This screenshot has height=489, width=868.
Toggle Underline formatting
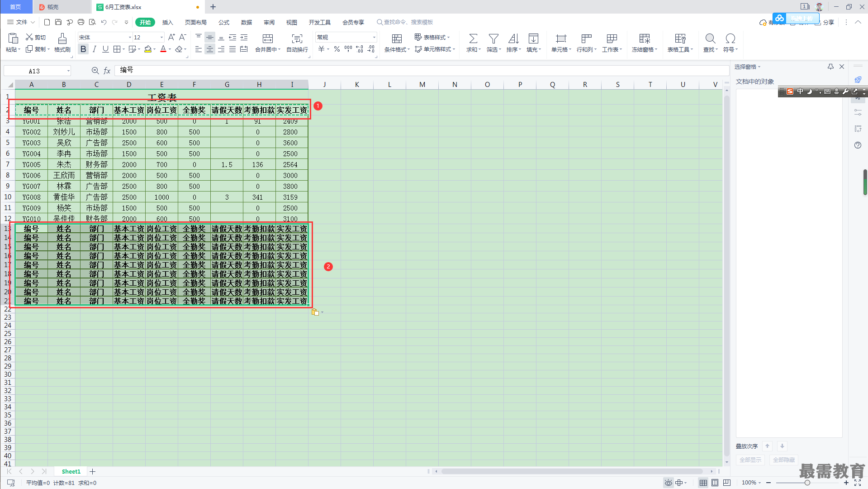(105, 49)
